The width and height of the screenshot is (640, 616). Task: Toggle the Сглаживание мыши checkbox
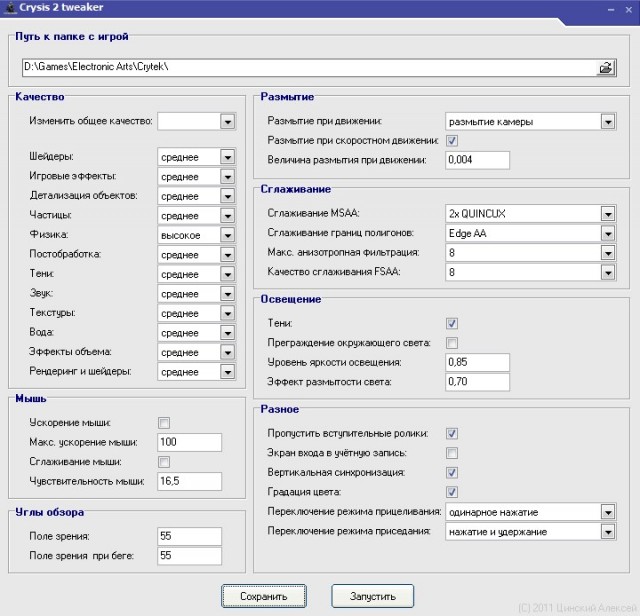[x=164, y=462]
